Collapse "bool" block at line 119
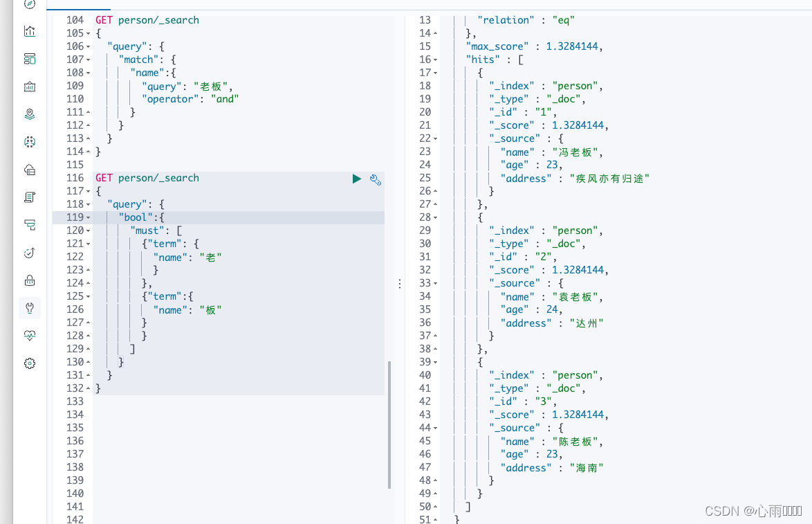812x524 pixels. pos(88,217)
